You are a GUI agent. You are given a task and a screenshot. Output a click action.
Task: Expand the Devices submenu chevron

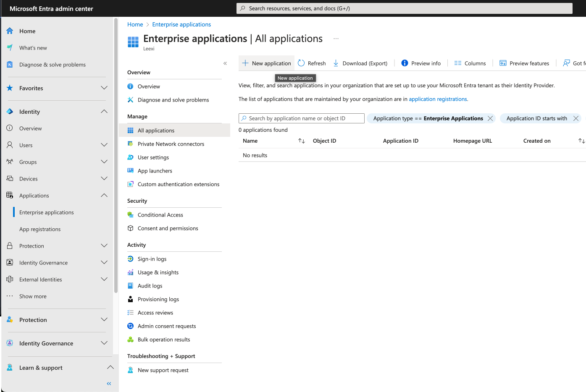coord(104,178)
